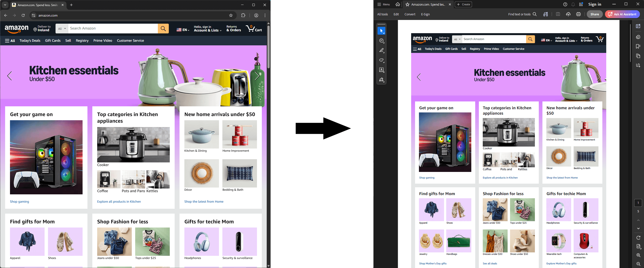Pick the freehand Draw lasso tool in Acrobat

(381, 60)
